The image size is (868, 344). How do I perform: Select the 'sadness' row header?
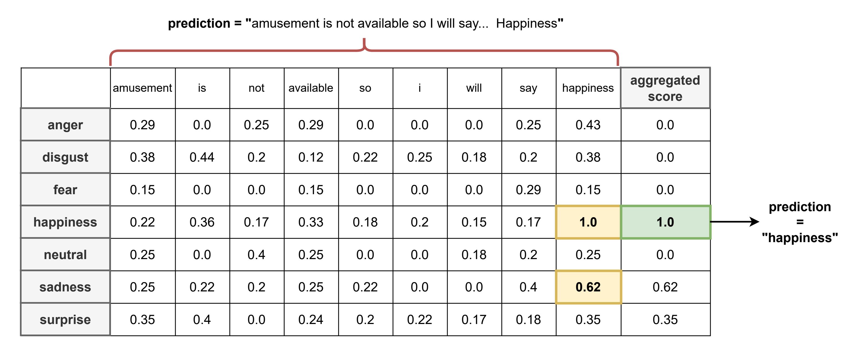point(65,287)
